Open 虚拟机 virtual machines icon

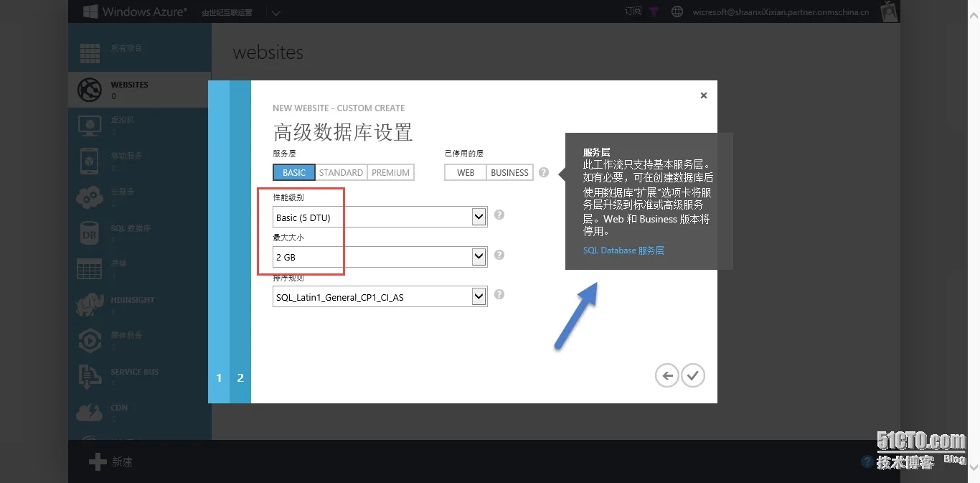tap(90, 126)
